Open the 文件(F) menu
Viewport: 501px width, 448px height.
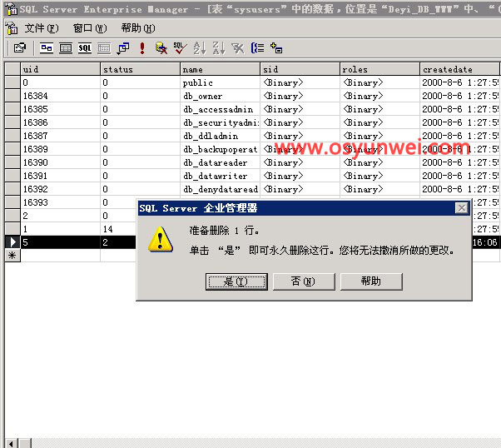(x=42, y=28)
